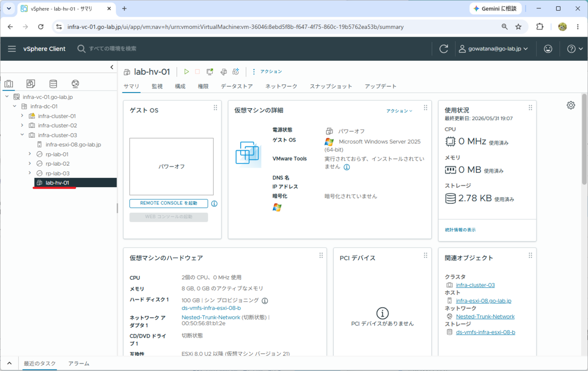Click the VMware Tools info icon

point(346,167)
